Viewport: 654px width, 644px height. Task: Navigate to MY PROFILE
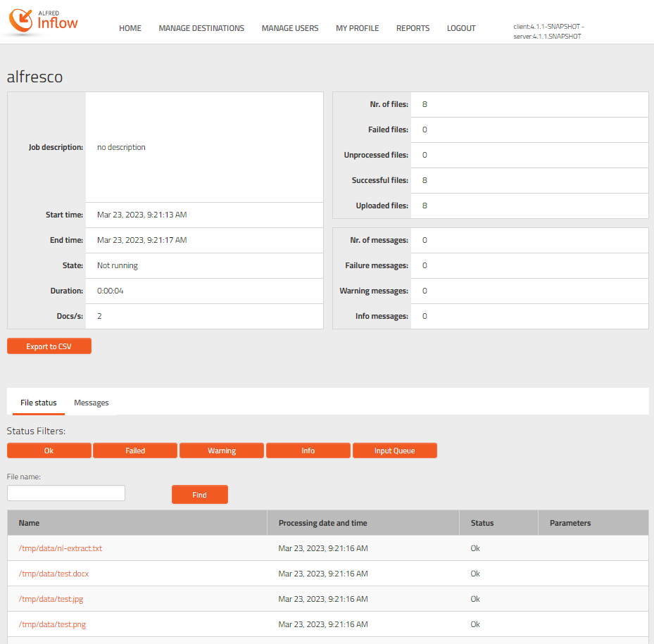tap(357, 29)
